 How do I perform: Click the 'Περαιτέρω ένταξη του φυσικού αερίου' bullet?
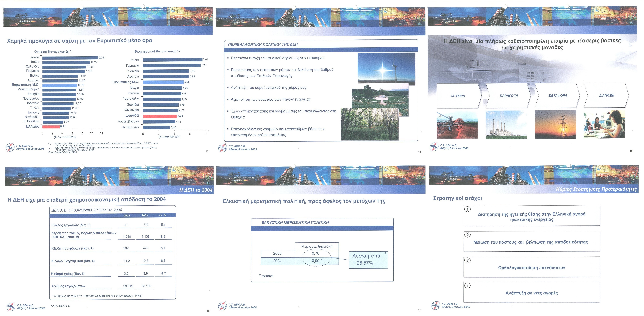(x=278, y=58)
